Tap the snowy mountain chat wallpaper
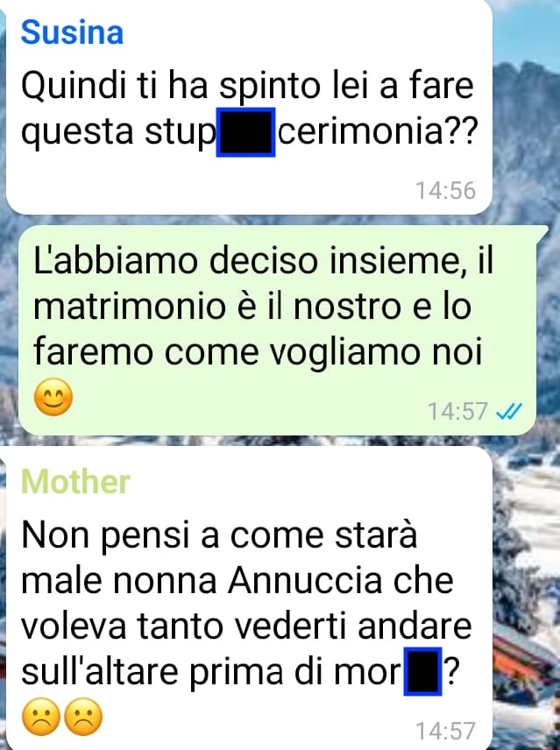 [x=526, y=119]
